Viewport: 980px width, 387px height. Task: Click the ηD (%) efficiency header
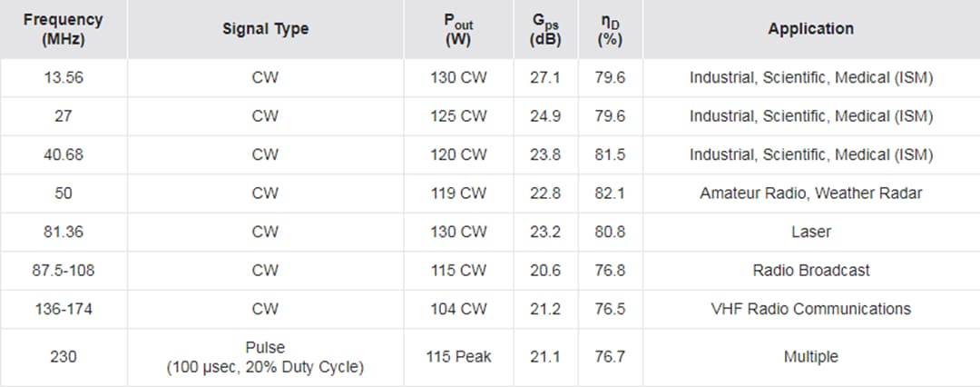(x=610, y=29)
